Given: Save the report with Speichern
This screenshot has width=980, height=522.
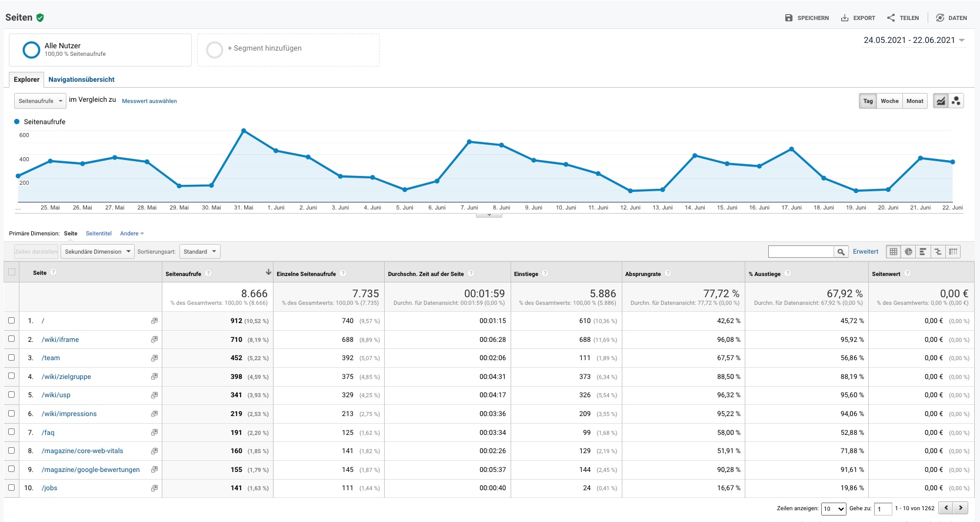Looking at the screenshot, I should tap(806, 18).
